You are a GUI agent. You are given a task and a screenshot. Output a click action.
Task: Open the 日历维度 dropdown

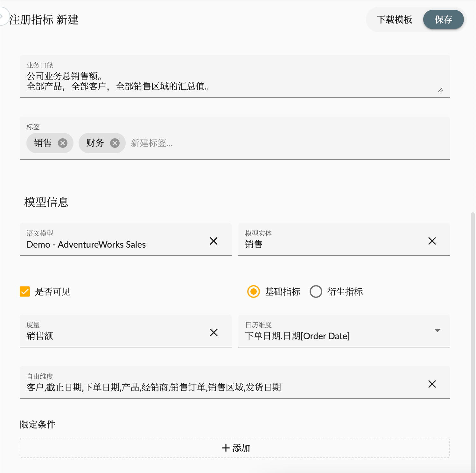(437, 331)
